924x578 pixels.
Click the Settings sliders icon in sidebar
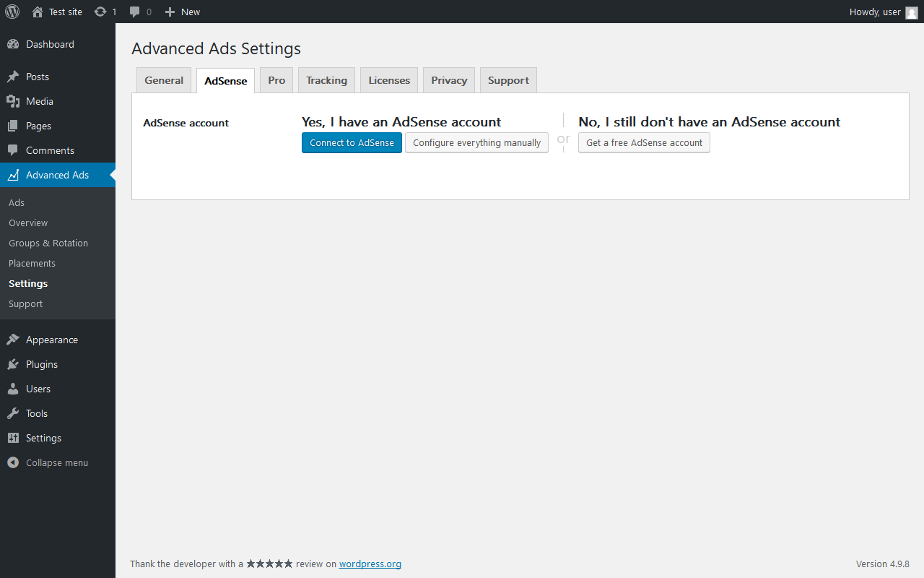point(13,438)
